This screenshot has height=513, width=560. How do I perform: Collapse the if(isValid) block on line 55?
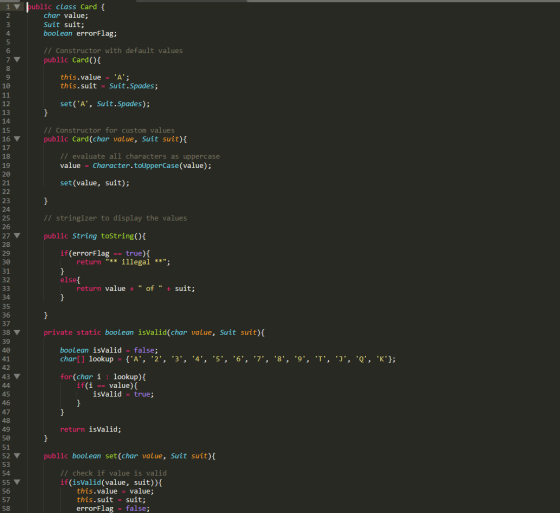pyautogui.click(x=17, y=482)
